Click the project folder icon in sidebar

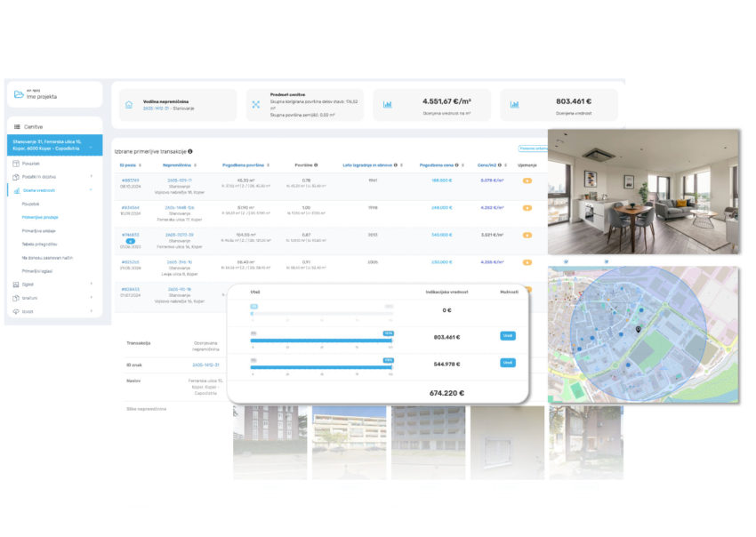pos(19,94)
